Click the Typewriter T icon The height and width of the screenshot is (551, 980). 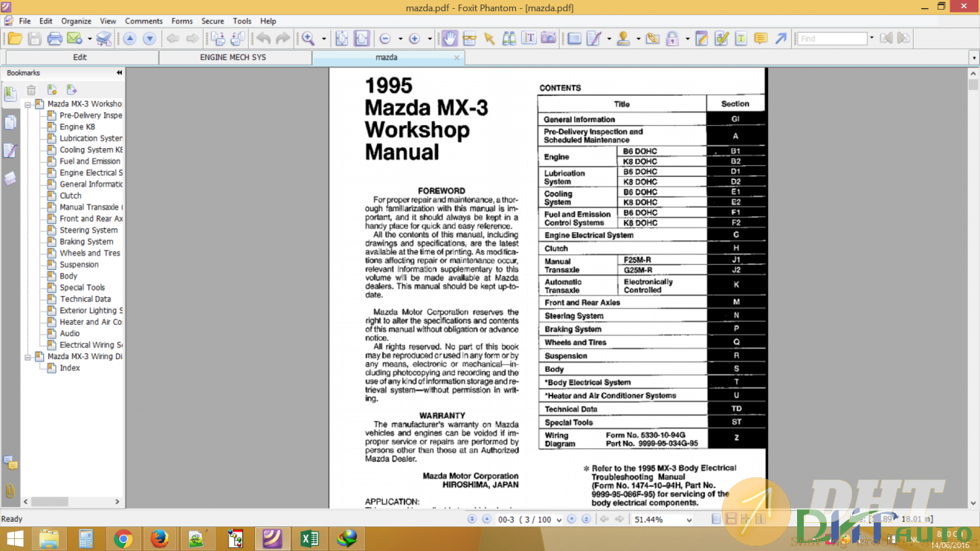(x=741, y=39)
